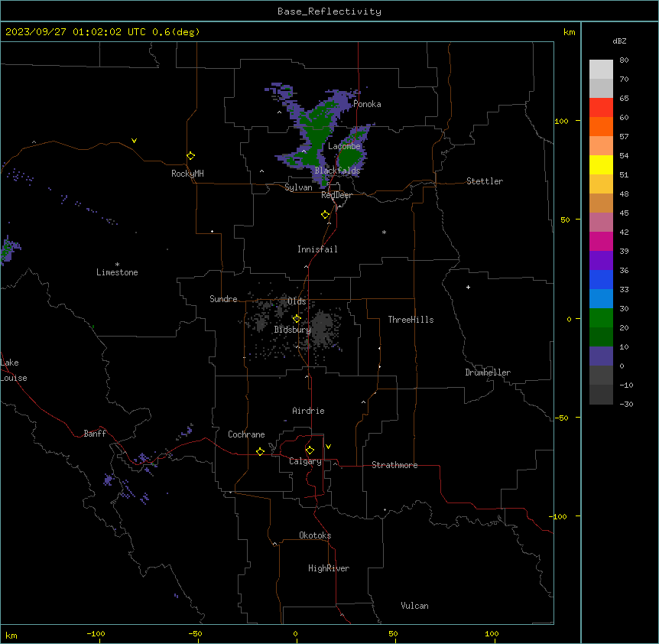Image resolution: width=659 pixels, height=644 pixels.
Task: Click the Base_Reflectivity title text
Action: (329, 11)
